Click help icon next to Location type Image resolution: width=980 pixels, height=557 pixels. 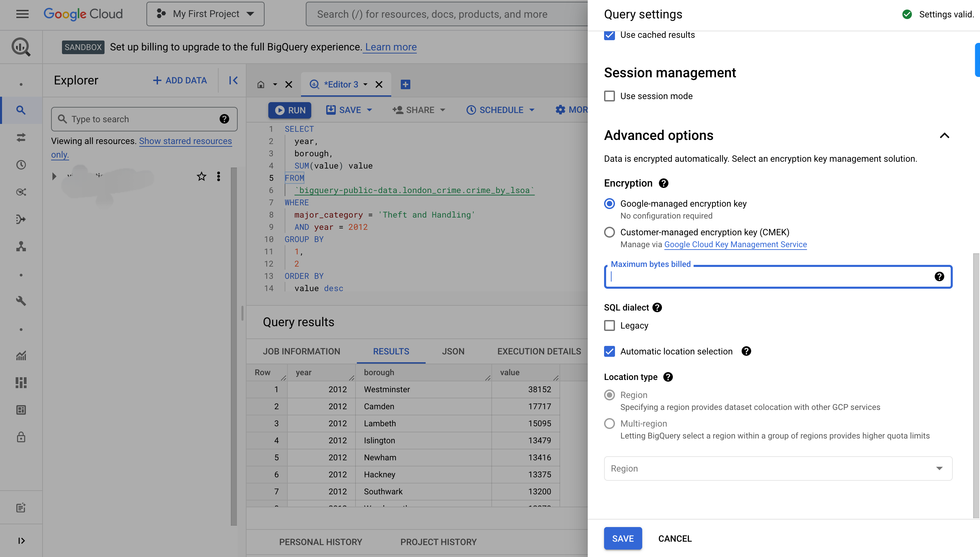pyautogui.click(x=668, y=377)
